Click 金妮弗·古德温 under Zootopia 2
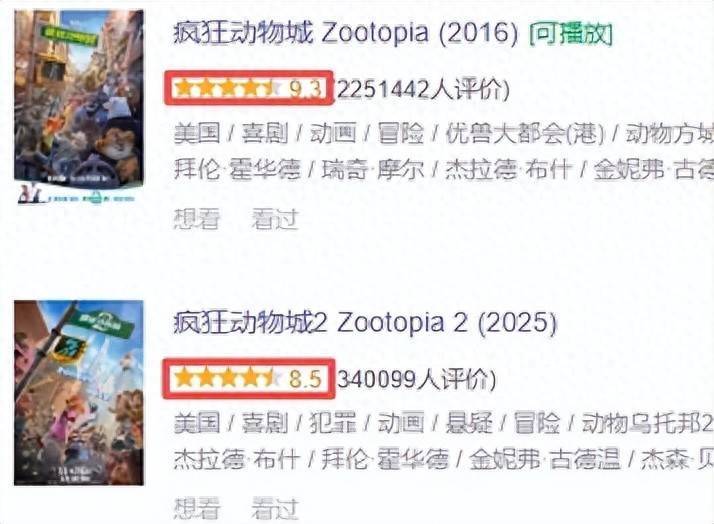Screen dimensions: 714x524 click(x=545, y=459)
